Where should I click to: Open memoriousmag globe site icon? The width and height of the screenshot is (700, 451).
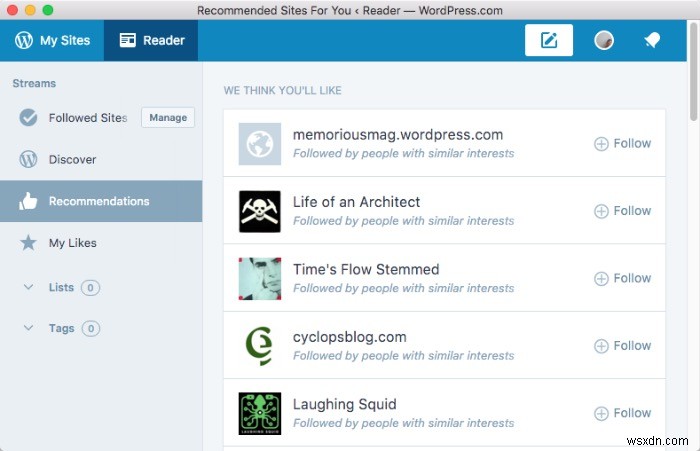[260, 144]
